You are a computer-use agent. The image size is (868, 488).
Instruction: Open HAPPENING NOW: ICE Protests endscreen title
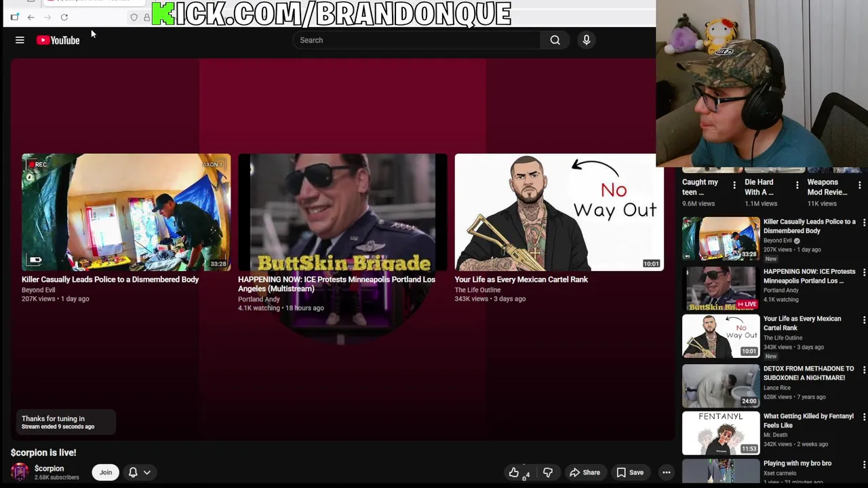336,284
